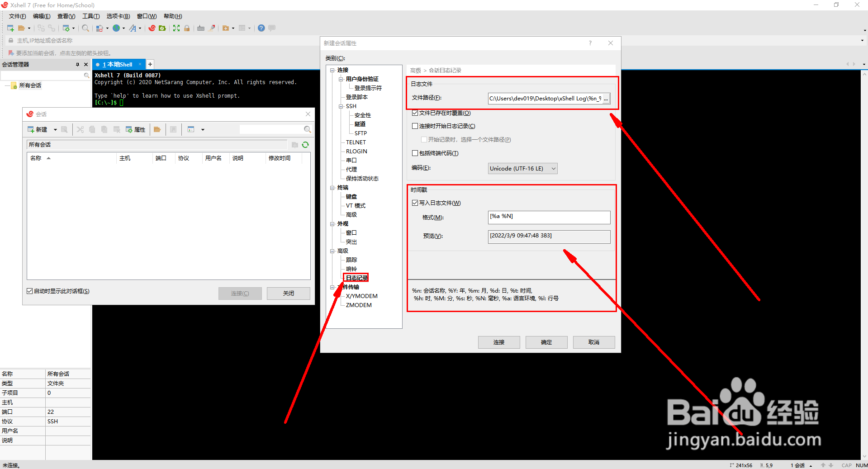Click the font settings icon

[x=133, y=28]
